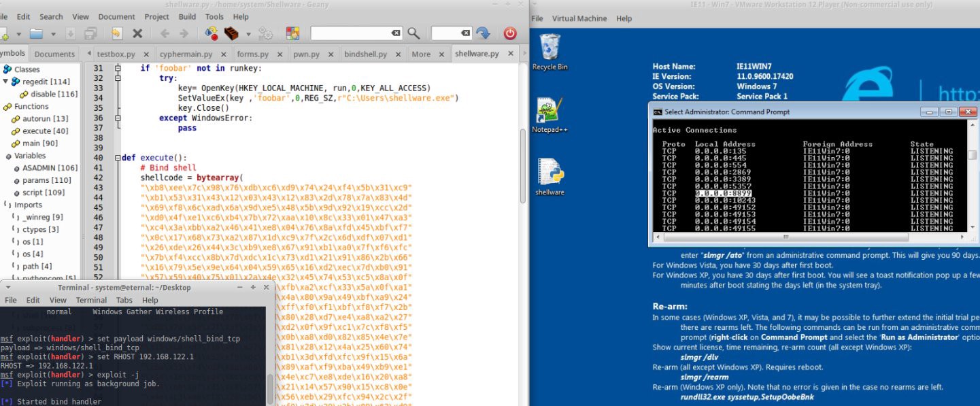Open the Search menu in Geany

pyautogui.click(x=51, y=16)
